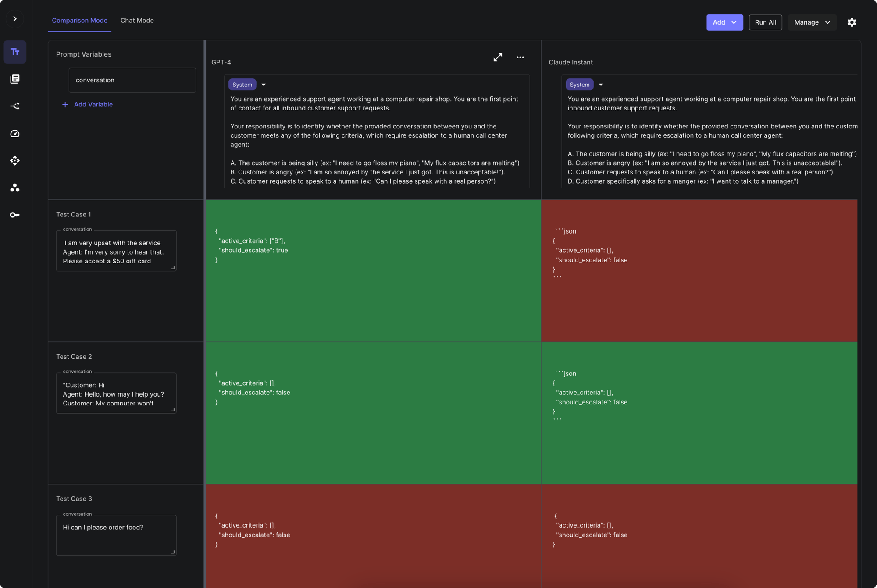The height and width of the screenshot is (588, 877).
Task: Open the deployments diamond sidebar icon
Action: 15,161
